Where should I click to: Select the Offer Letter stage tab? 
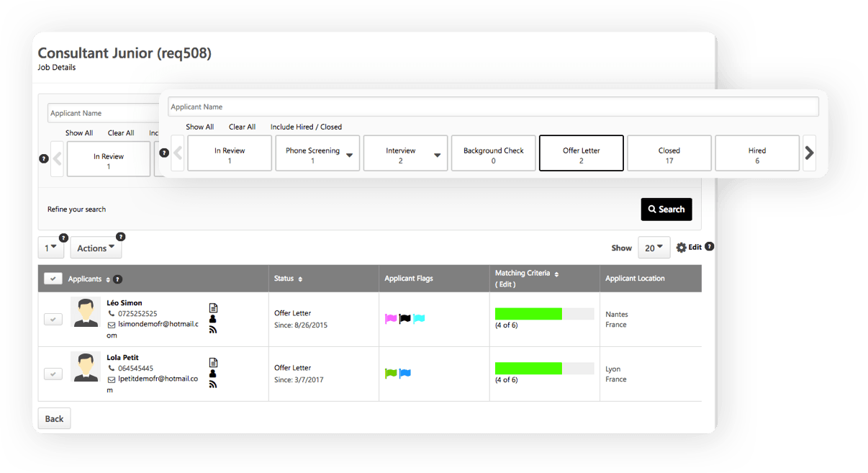tap(581, 153)
